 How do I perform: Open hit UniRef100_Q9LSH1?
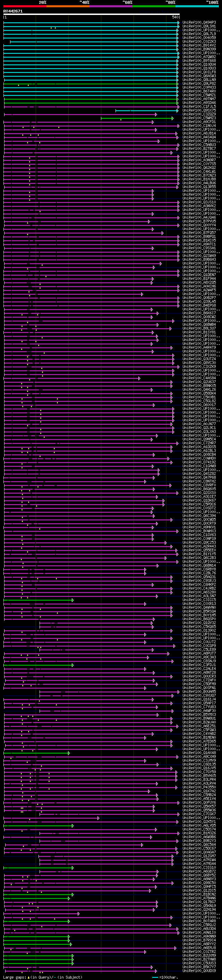click(x=199, y=26)
